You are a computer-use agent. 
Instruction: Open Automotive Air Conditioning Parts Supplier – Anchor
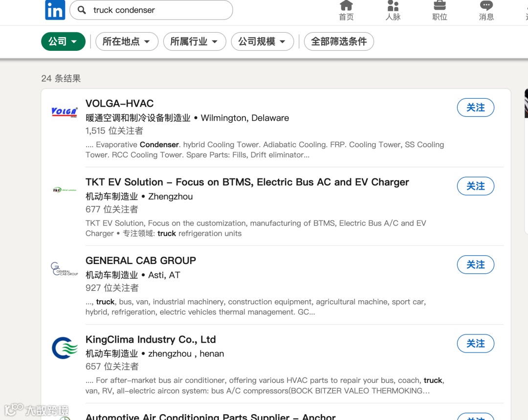pos(210,417)
